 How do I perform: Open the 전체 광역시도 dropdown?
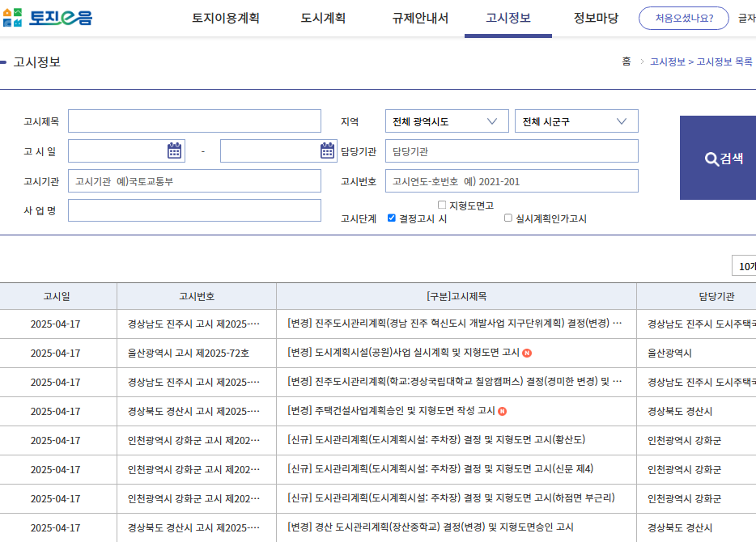(x=445, y=121)
